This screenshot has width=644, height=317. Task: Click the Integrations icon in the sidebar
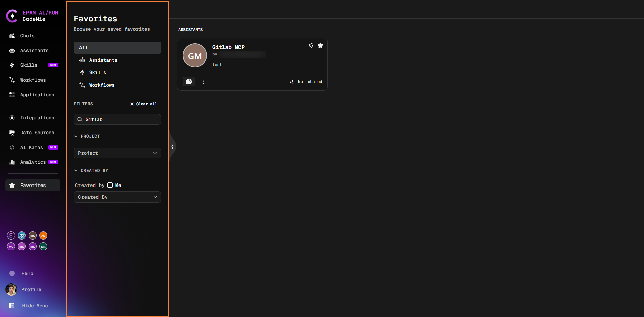tap(12, 118)
